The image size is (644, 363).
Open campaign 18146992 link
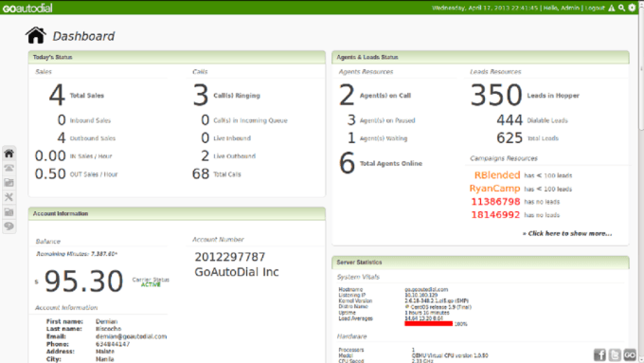pos(495,214)
